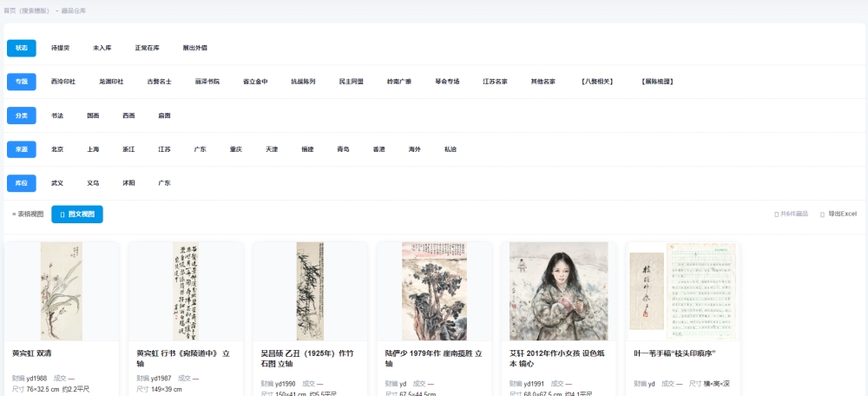868x396 pixels.
Task: Pick 福建 as the source filter
Action: [307, 149]
